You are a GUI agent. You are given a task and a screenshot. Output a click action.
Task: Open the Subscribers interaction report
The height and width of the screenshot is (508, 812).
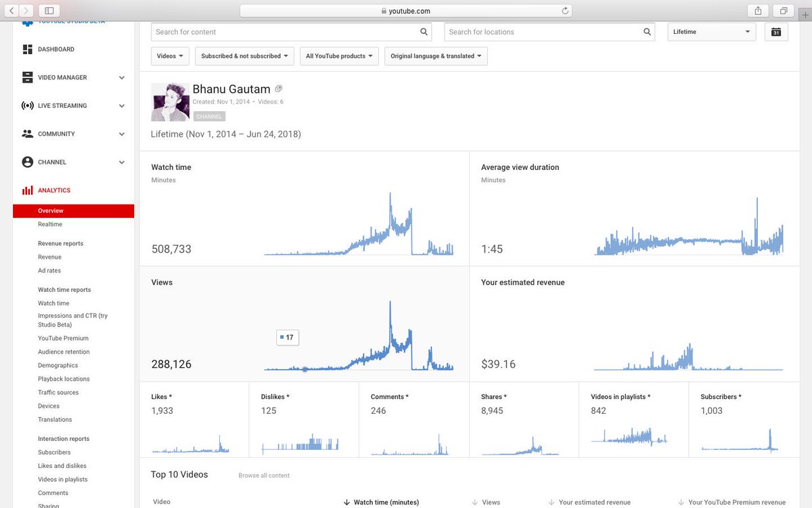pos(54,452)
